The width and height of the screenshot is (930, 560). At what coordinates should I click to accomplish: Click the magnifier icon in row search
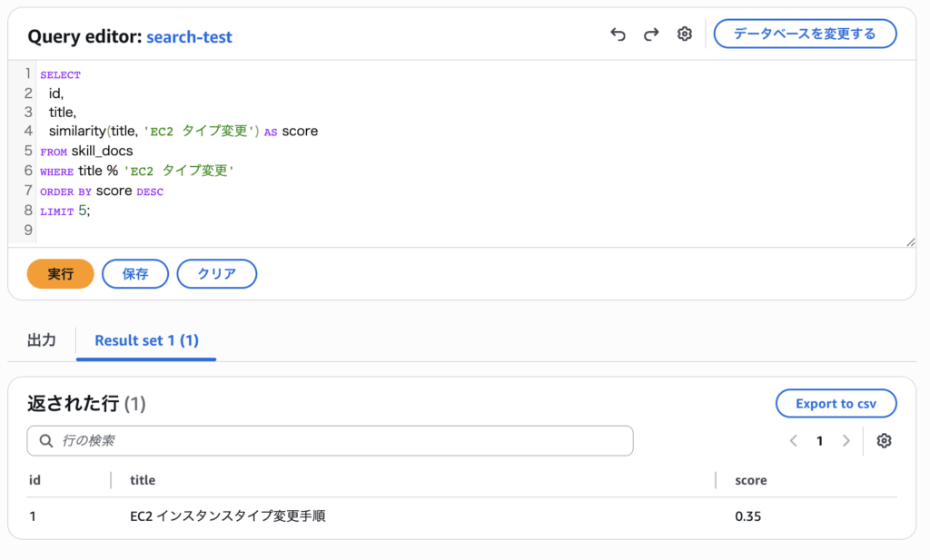[x=46, y=441]
